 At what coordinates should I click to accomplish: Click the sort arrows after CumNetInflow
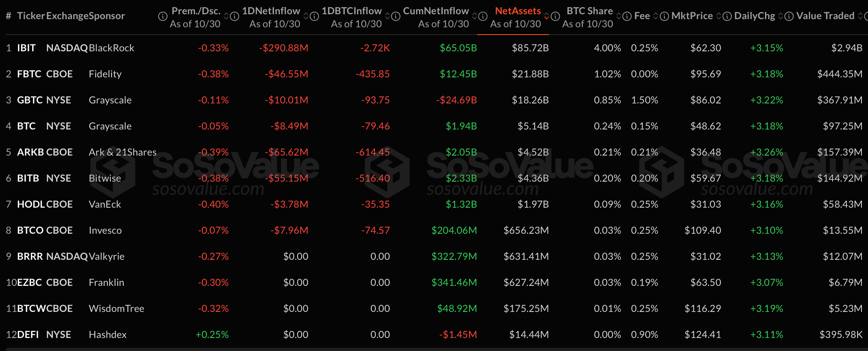click(x=475, y=16)
